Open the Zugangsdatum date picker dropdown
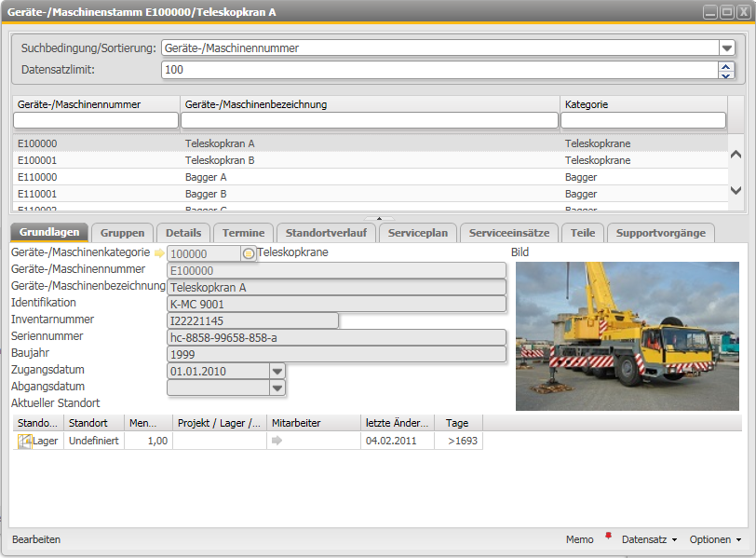The width and height of the screenshot is (756, 558). point(277,371)
